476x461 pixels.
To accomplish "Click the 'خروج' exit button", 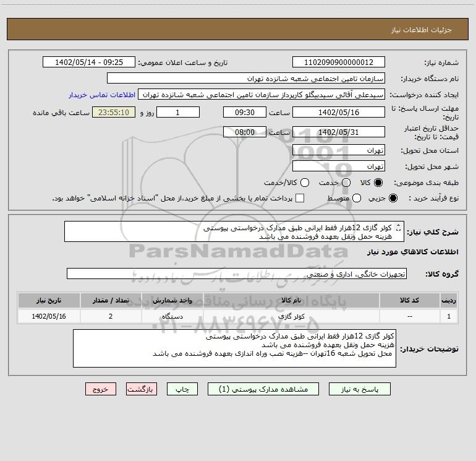I will (101, 389).
